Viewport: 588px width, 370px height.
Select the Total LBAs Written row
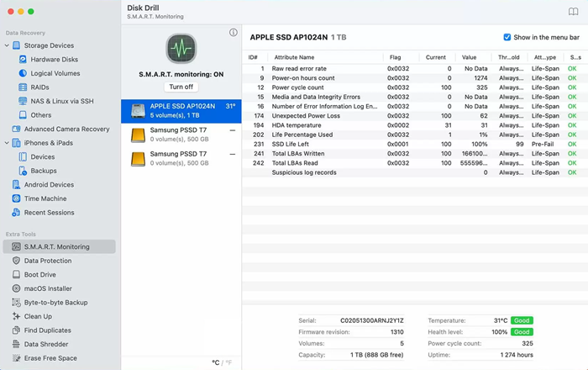pyautogui.click(x=415, y=154)
